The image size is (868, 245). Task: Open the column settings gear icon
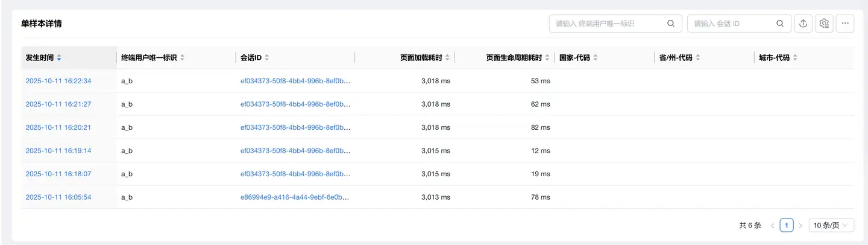(x=824, y=24)
